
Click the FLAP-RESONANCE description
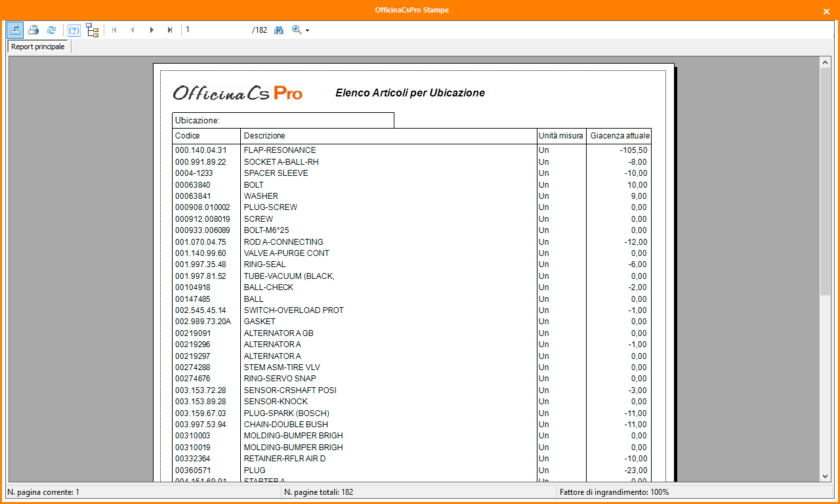[x=280, y=150]
